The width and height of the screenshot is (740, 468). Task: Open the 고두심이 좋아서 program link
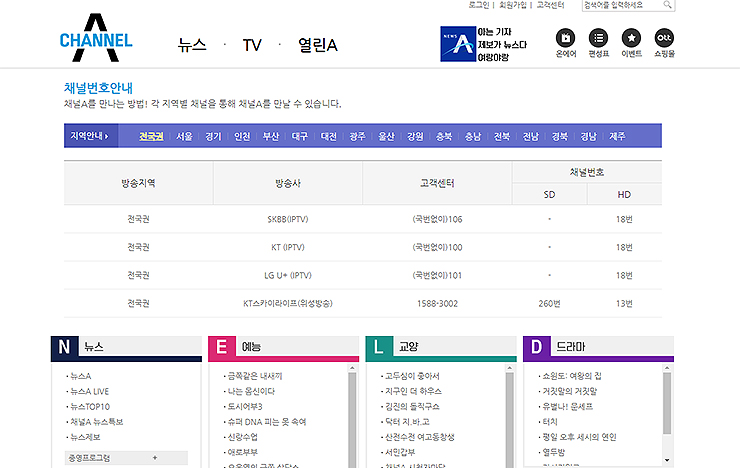(412, 376)
